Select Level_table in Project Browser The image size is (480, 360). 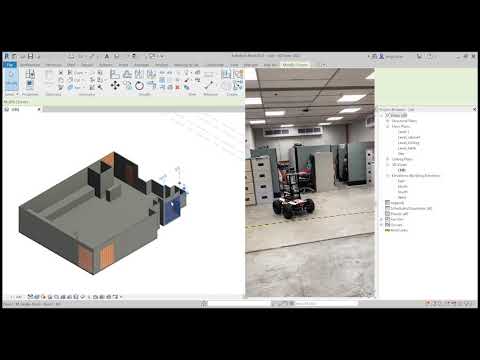[x=407, y=148]
